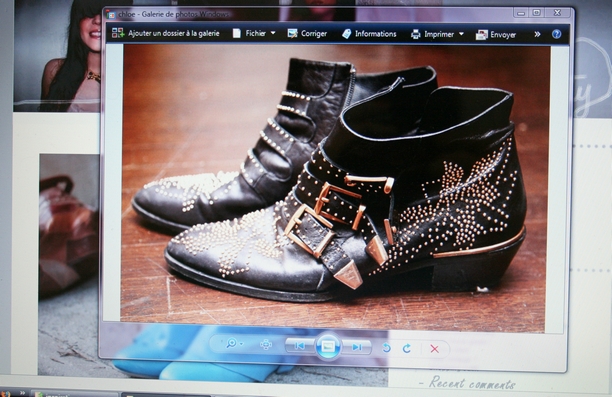Click Recent comments in the background page
Viewport: 612px width, 397px height.
point(472,383)
